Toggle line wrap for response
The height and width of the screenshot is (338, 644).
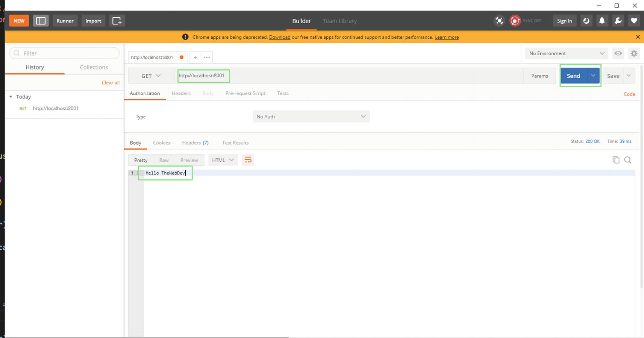248,160
